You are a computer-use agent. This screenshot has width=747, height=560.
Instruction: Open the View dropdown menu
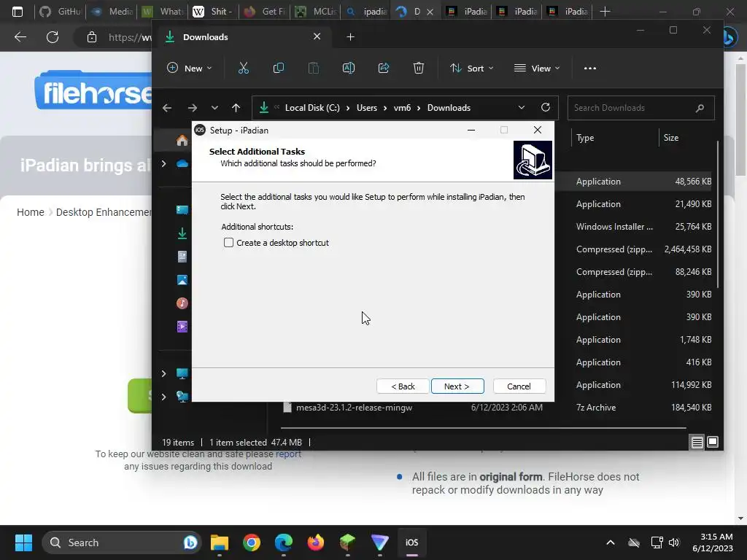[537, 68]
